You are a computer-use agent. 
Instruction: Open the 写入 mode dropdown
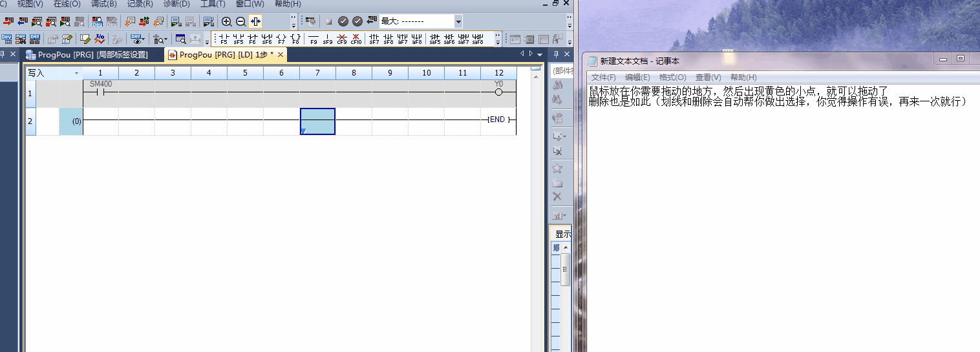[x=76, y=73]
